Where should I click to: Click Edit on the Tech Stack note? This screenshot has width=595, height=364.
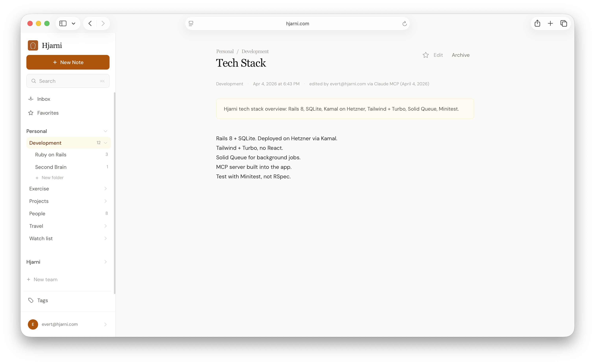pos(438,55)
